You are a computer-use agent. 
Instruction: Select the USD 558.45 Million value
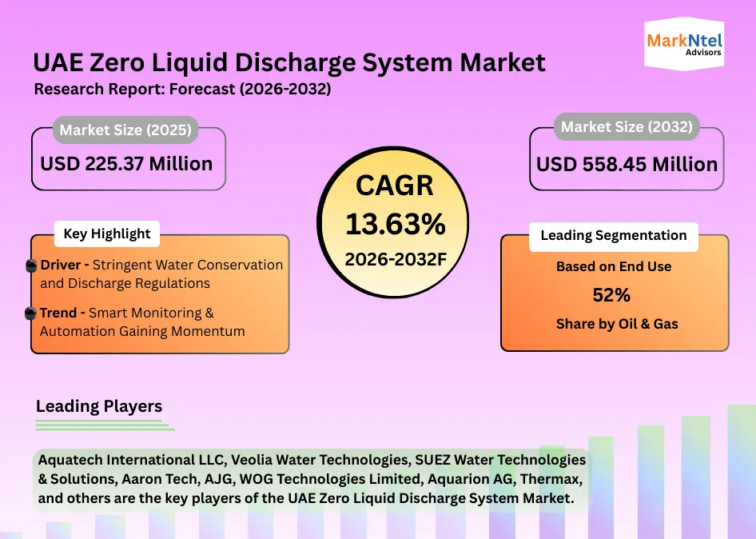click(x=627, y=165)
